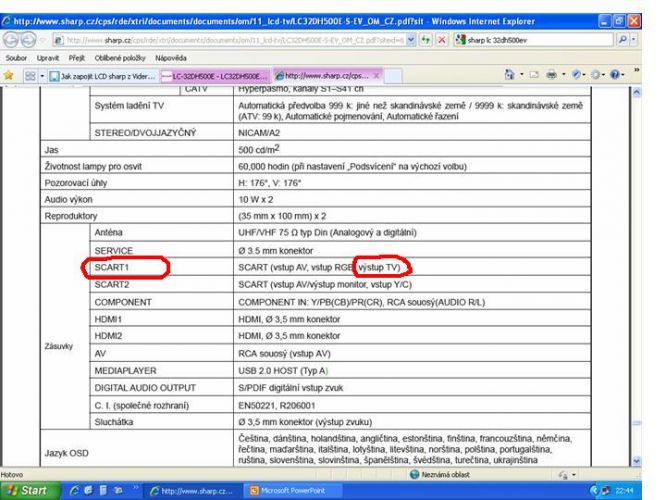The image size is (666, 500).
Task: Open the Soubor menu
Action: click(16, 58)
